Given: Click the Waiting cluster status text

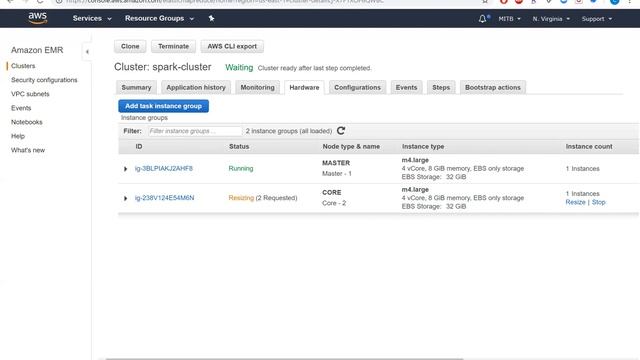Looking at the screenshot, I should tap(239, 67).
